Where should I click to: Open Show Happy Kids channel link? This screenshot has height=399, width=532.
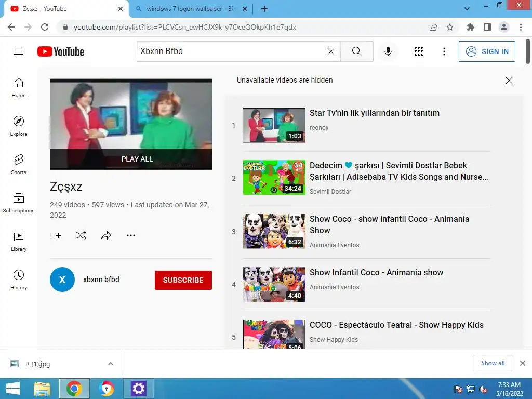coord(334,340)
